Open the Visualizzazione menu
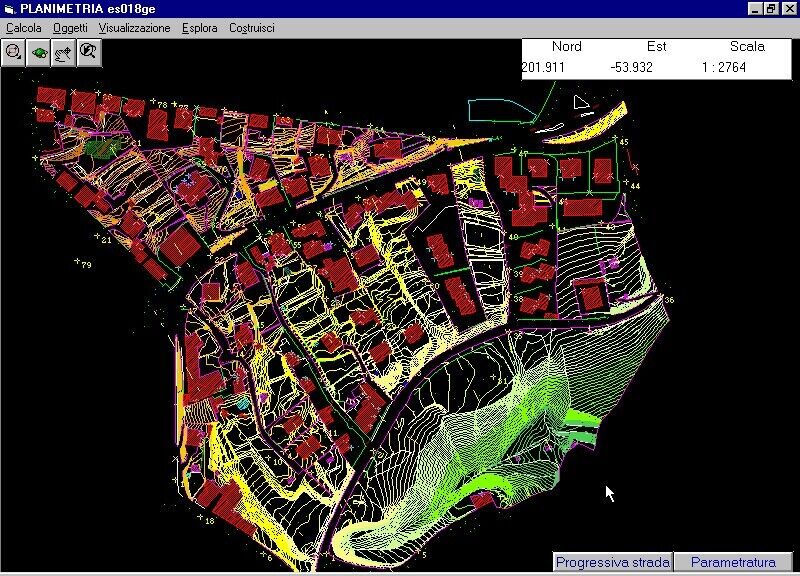The width and height of the screenshot is (800, 576). click(x=135, y=28)
